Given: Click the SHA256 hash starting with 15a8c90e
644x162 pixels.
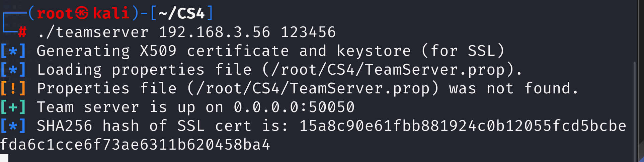Looking at the screenshot, I should (x=463, y=126).
